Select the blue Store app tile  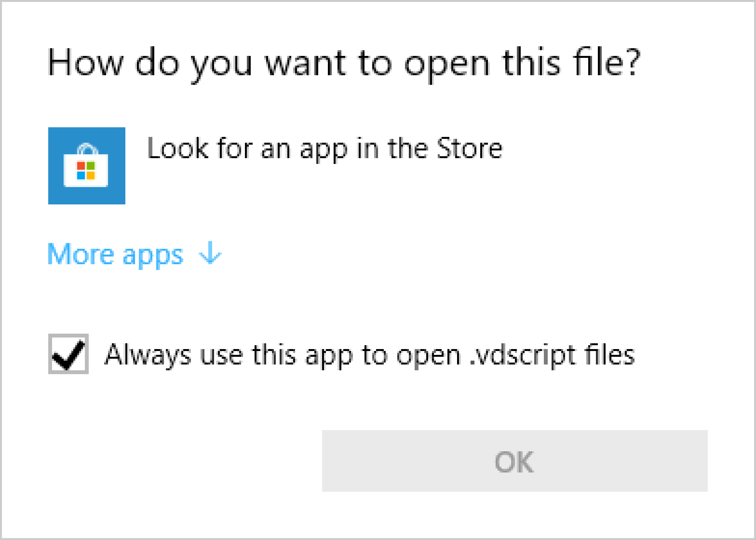point(87,166)
